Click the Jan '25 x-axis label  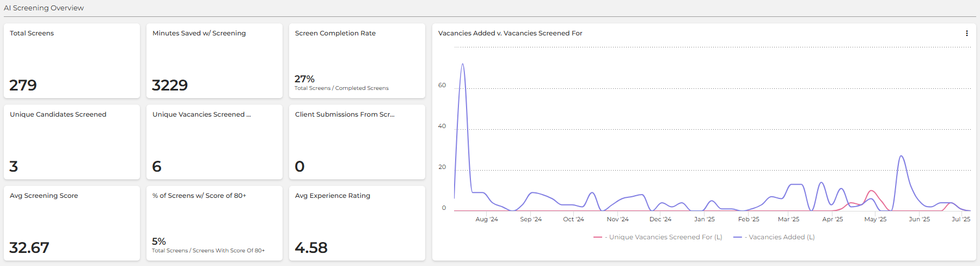pyautogui.click(x=704, y=219)
